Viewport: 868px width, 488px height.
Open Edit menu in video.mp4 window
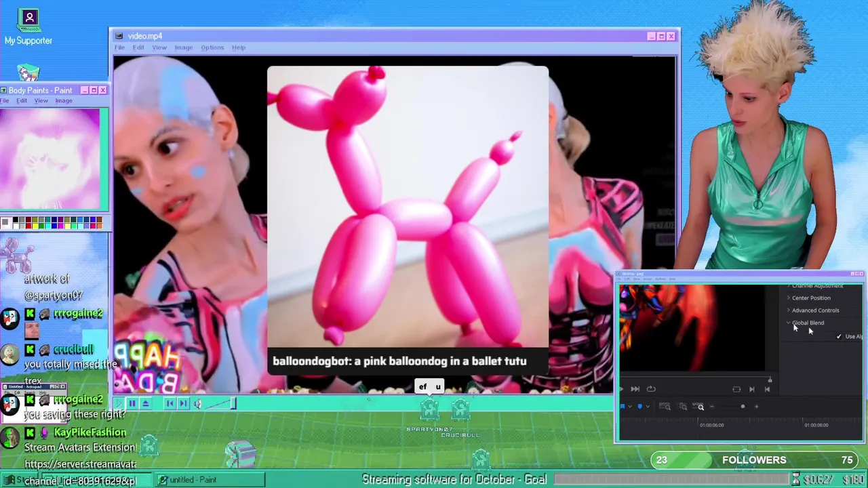[x=138, y=47]
